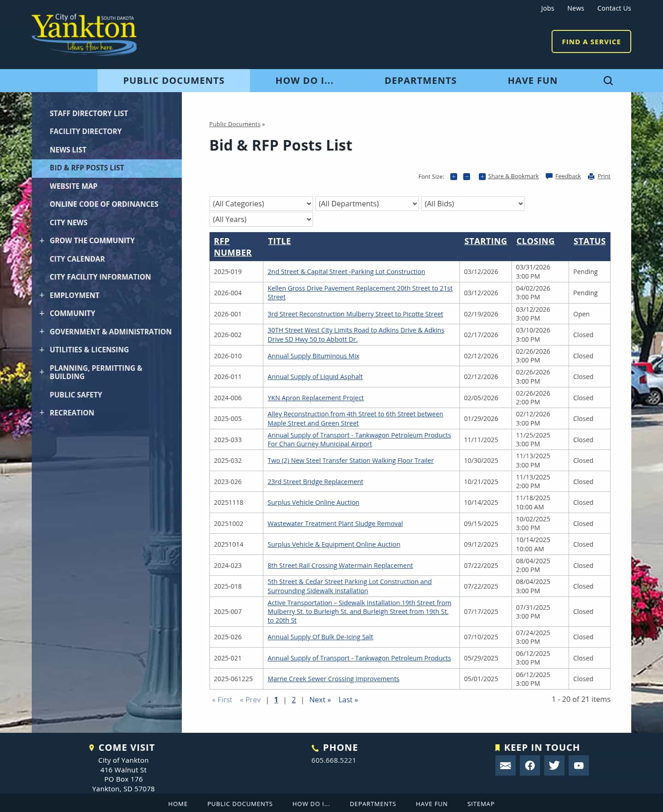663x812 pixels.
Task: Open 3rd Street Reconstruction Mulberry to Picotte bid
Action: [355, 314]
